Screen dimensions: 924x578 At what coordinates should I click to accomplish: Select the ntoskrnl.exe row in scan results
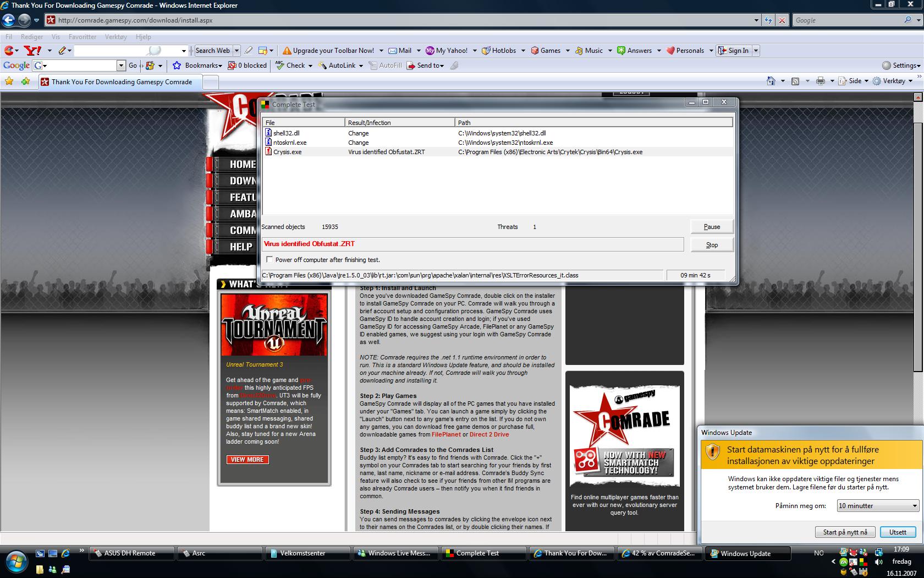click(x=498, y=143)
